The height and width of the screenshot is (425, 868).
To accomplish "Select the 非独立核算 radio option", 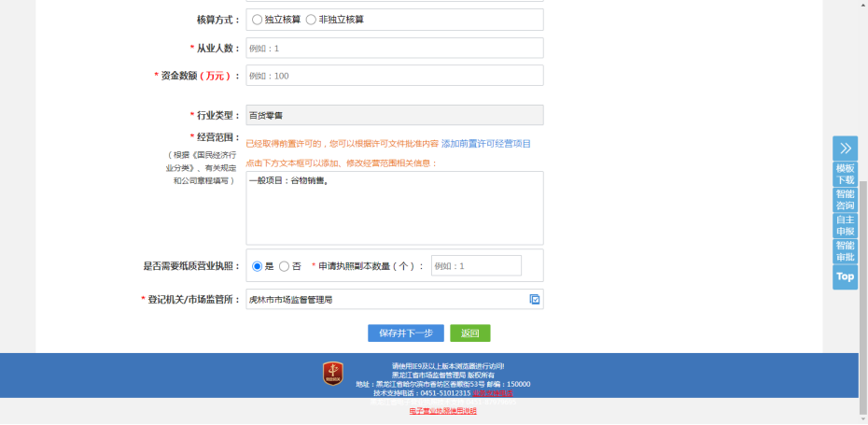I will point(311,20).
